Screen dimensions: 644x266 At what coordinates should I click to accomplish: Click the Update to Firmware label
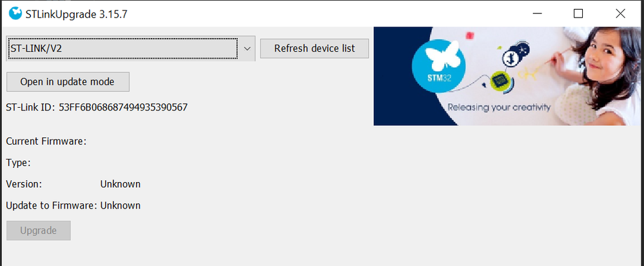point(52,205)
